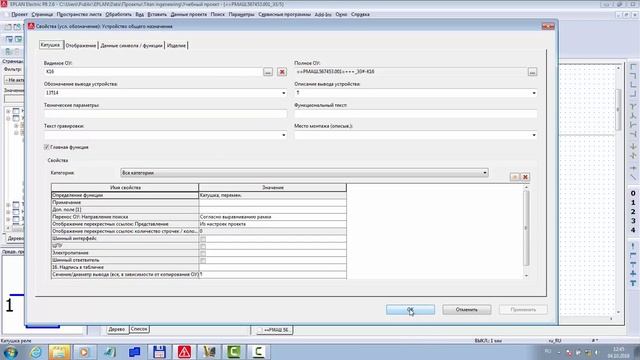Screen dimensions: 640x360
Task: Open Сервисные программы menu
Action: click(284, 14)
